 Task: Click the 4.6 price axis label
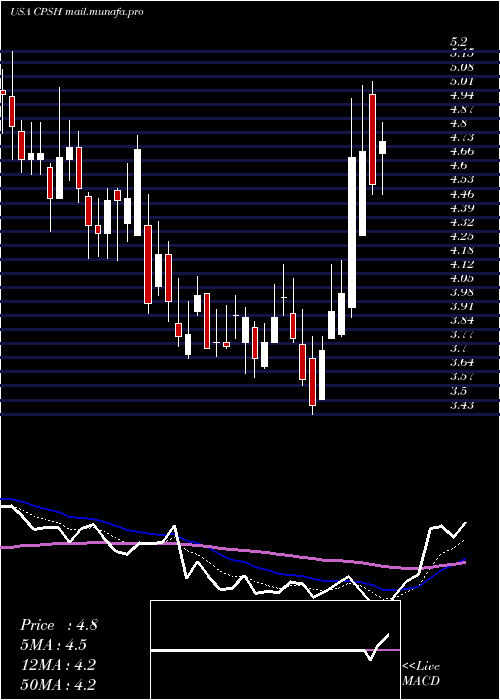pyautogui.click(x=459, y=166)
